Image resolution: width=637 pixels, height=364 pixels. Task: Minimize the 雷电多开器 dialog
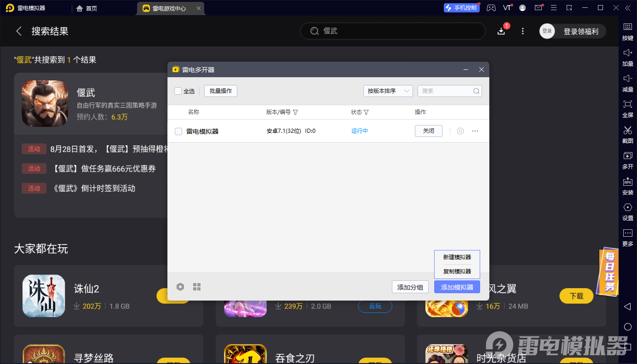466,69
